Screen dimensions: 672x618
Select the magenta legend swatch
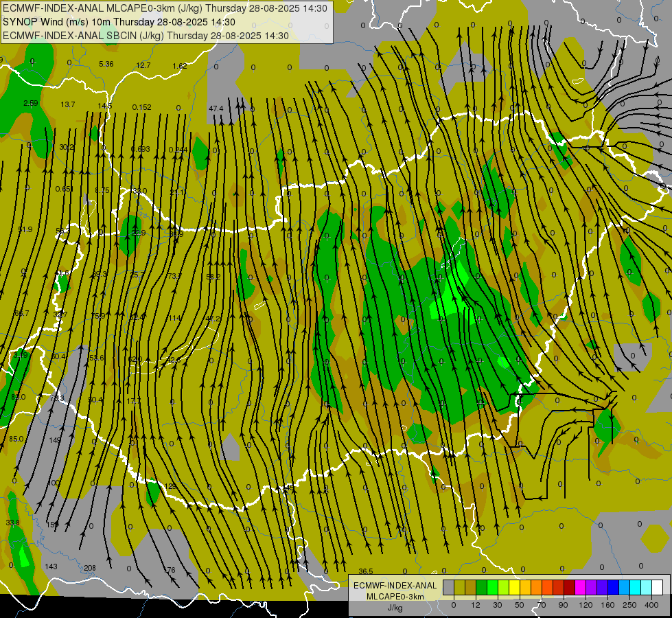(580, 588)
